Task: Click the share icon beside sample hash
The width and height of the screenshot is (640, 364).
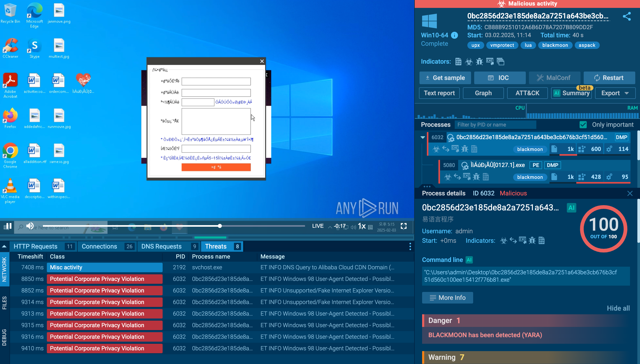Action: click(x=627, y=16)
